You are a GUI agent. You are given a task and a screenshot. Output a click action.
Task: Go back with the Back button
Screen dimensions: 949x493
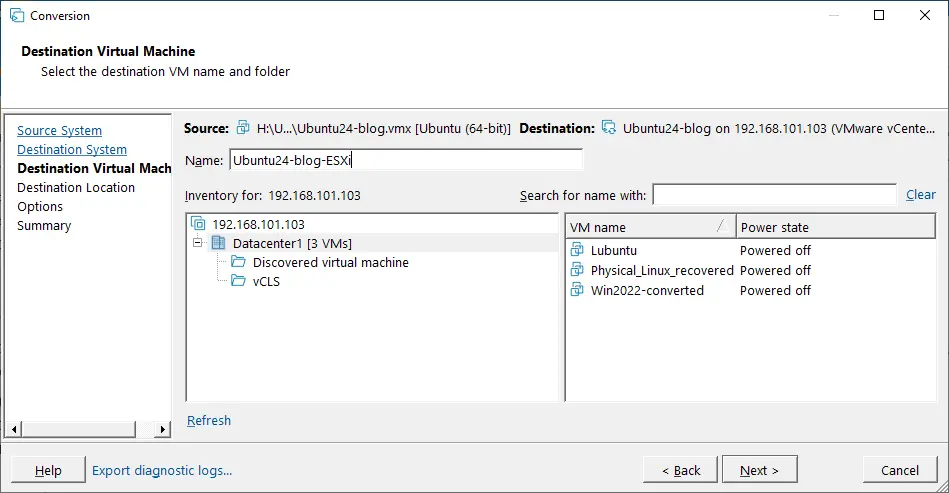(x=680, y=470)
